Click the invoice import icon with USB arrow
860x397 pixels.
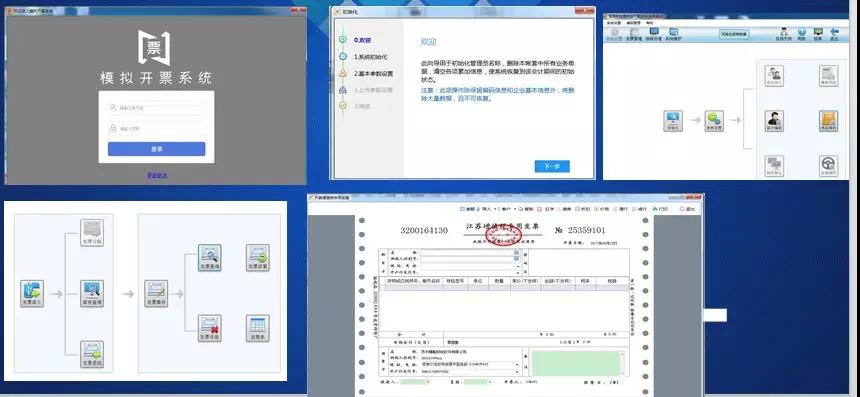tap(32, 293)
